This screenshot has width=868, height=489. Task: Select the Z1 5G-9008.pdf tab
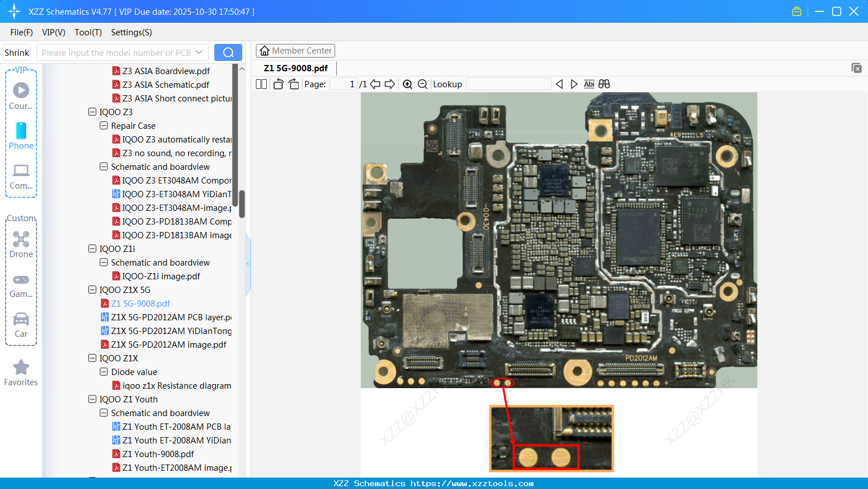point(296,68)
